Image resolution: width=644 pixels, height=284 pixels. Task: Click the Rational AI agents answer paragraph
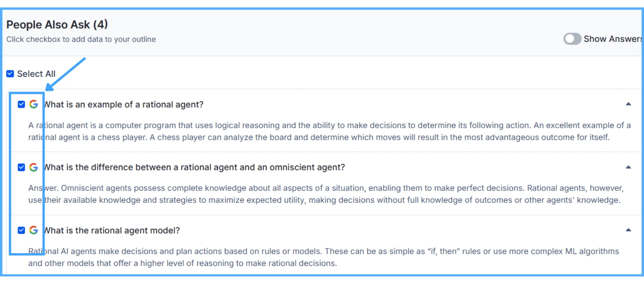(x=323, y=257)
